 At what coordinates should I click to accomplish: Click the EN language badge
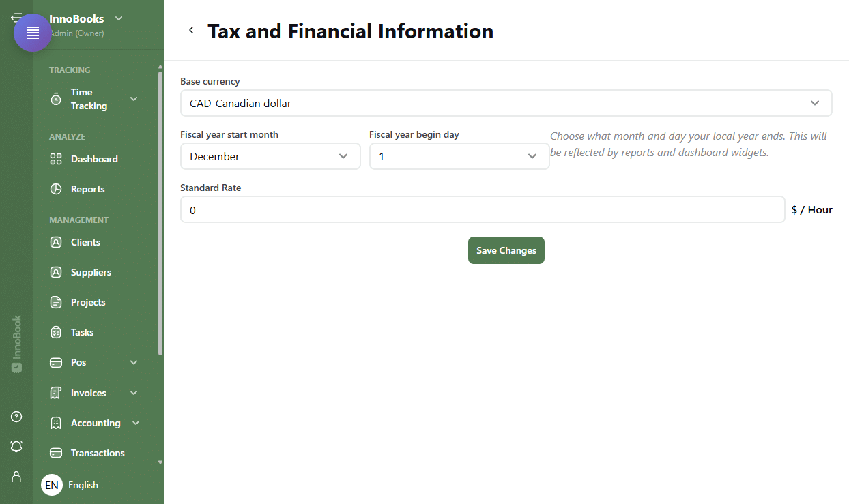[x=52, y=485]
